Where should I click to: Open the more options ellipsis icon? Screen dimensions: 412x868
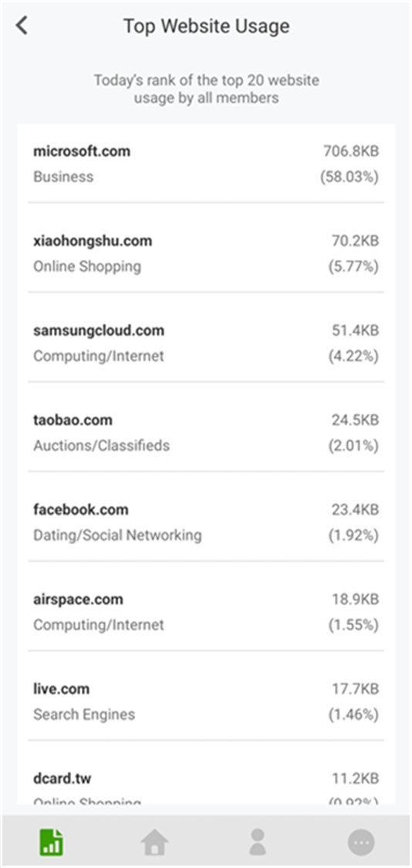[x=361, y=843]
